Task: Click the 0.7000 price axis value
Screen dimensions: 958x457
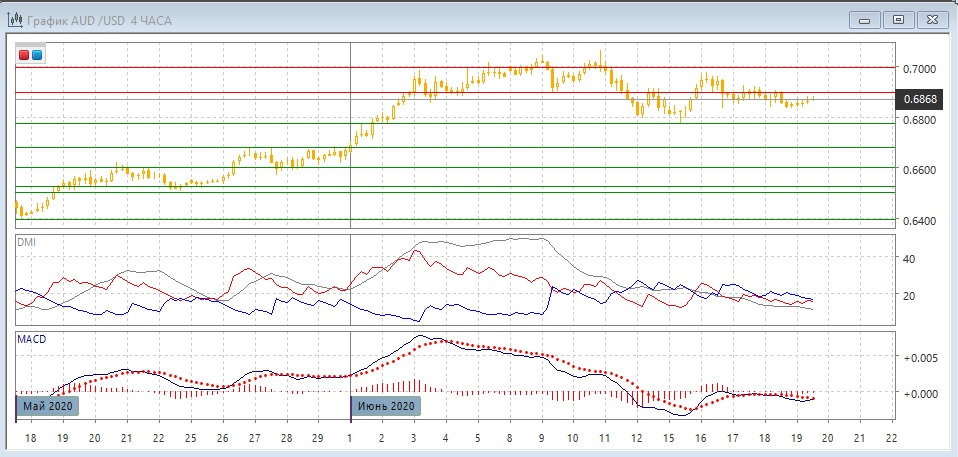Action: pos(919,69)
